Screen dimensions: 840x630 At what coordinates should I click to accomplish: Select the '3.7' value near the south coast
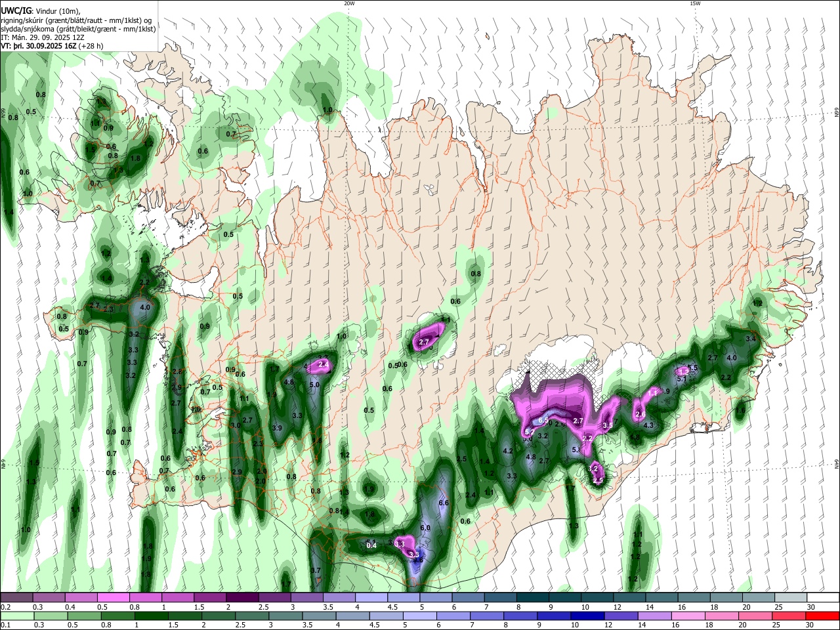pyautogui.click(x=316, y=571)
